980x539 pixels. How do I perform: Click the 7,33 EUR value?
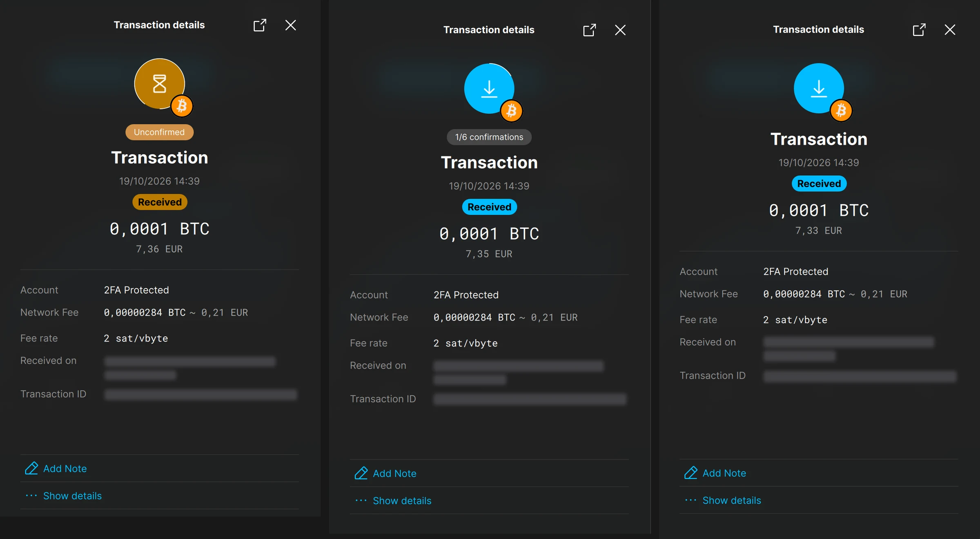point(819,231)
